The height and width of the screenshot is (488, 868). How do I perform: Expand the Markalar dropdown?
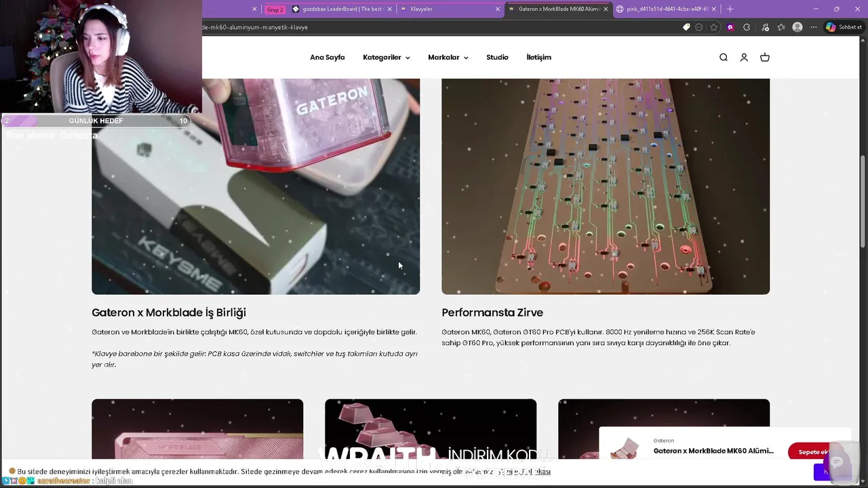(x=448, y=58)
